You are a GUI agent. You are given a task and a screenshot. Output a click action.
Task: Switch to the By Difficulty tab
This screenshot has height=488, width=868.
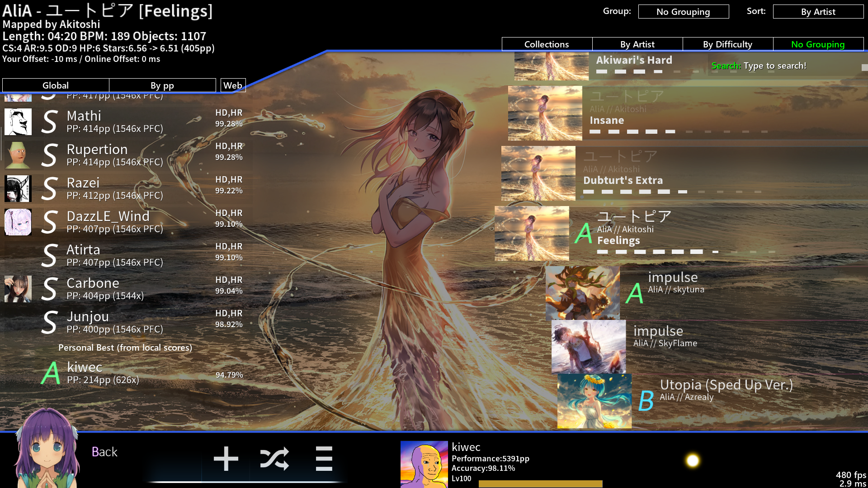727,44
